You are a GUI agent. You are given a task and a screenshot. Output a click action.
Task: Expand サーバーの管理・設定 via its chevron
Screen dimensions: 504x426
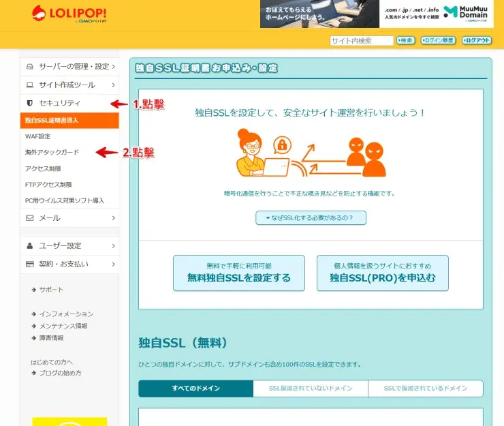[x=114, y=67]
